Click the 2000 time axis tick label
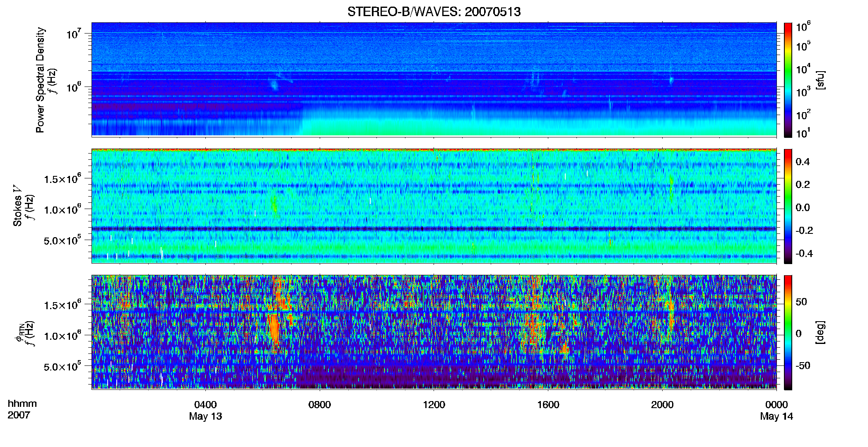The height and width of the screenshot is (447, 868). tap(662, 404)
